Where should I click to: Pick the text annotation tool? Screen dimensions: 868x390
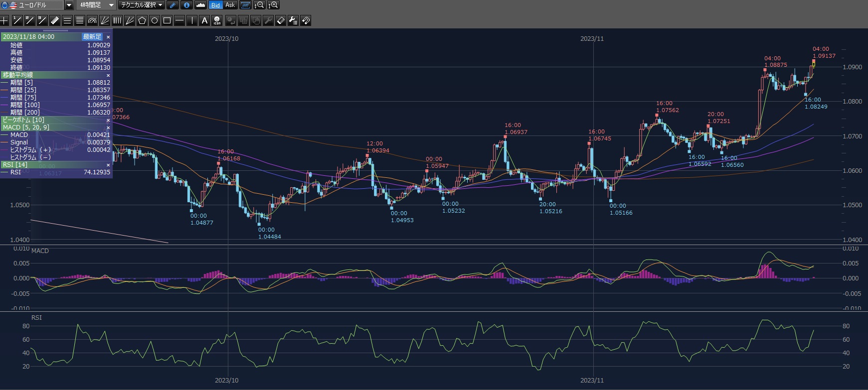[204, 20]
